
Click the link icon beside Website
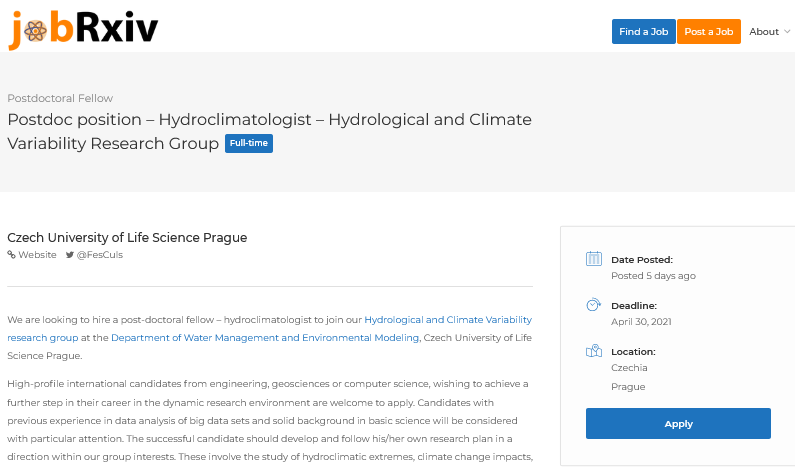point(11,255)
